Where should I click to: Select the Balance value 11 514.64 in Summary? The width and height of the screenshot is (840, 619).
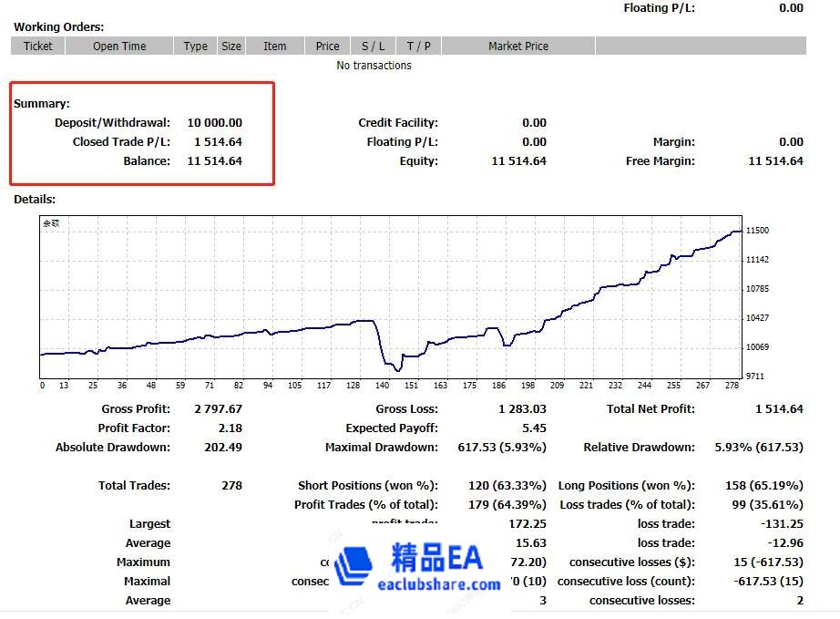(215, 161)
